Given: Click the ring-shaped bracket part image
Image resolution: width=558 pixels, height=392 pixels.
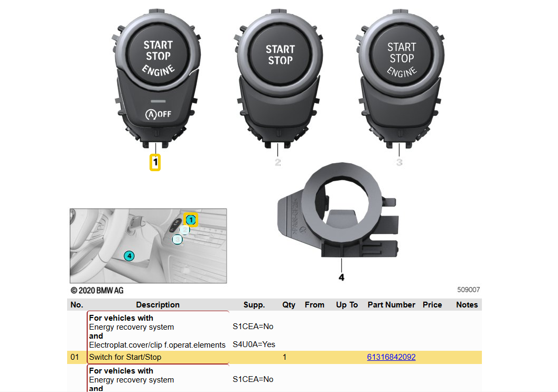Looking at the screenshot, I should click(339, 211).
